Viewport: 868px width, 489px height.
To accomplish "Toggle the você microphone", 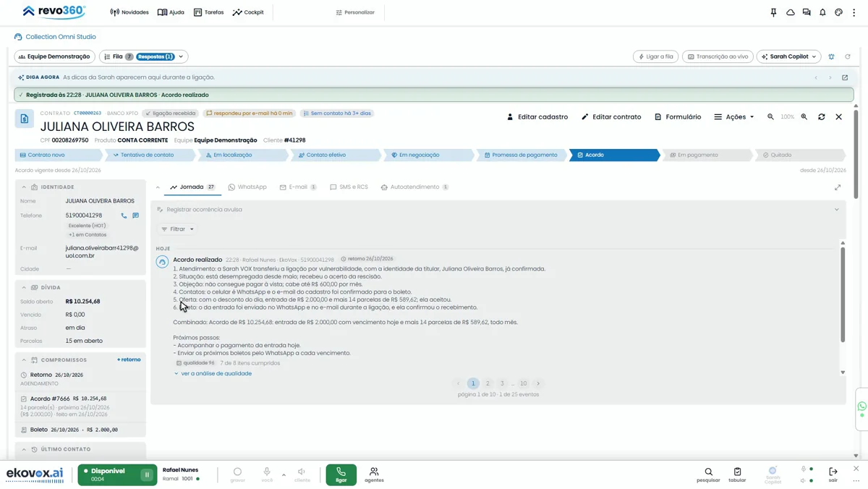I will pos(267,475).
